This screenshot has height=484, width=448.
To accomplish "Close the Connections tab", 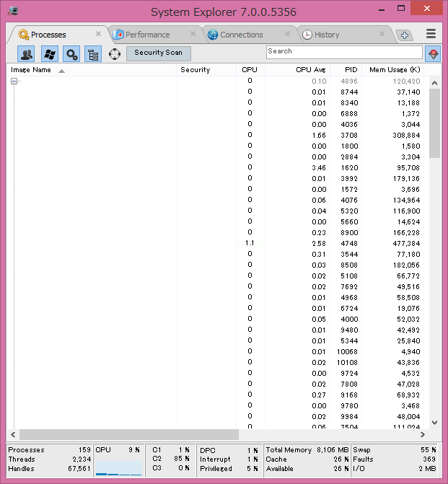I will click(287, 34).
